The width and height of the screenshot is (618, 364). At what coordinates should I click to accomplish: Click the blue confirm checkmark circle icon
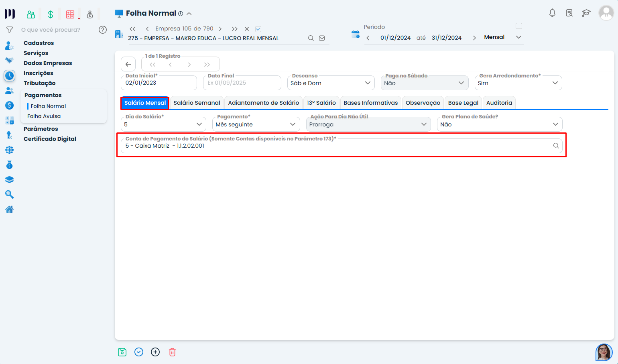[139, 352]
